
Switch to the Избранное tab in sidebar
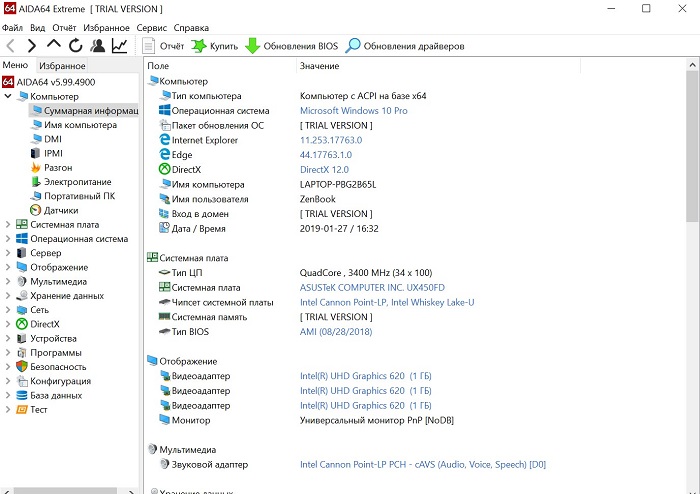coord(62,66)
